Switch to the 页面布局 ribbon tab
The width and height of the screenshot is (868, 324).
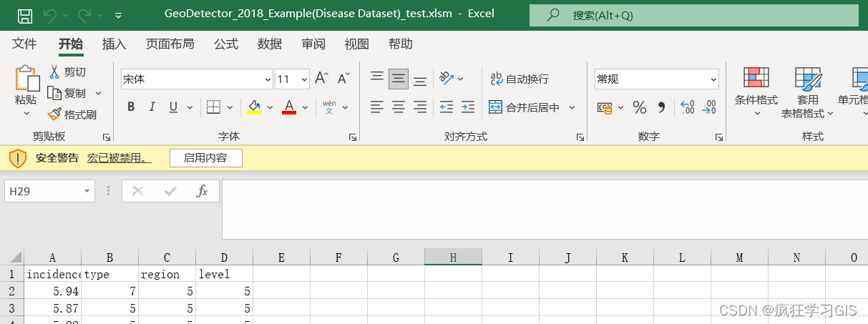pyautogui.click(x=170, y=44)
